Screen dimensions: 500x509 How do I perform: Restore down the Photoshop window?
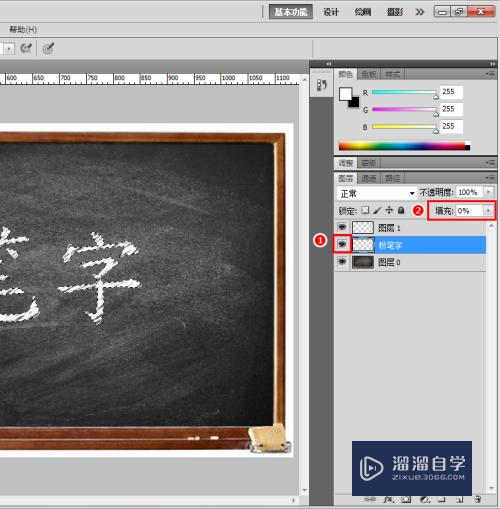459,12
